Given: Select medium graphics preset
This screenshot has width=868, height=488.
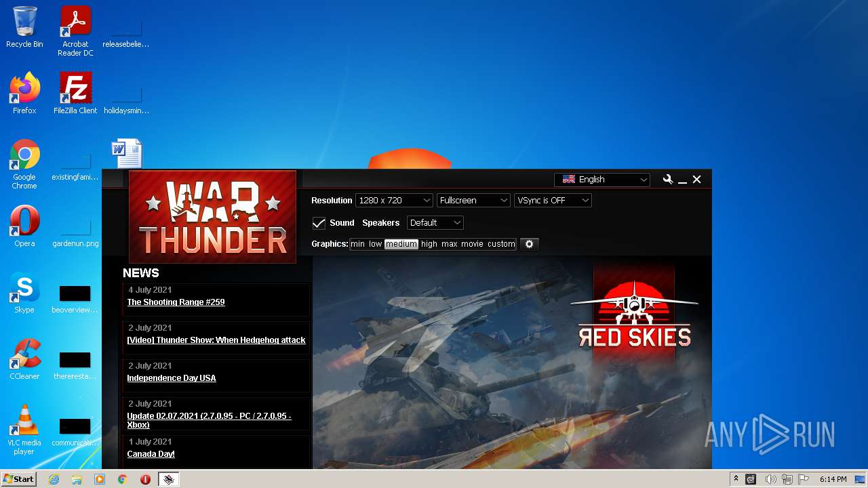Looking at the screenshot, I should pyautogui.click(x=401, y=244).
